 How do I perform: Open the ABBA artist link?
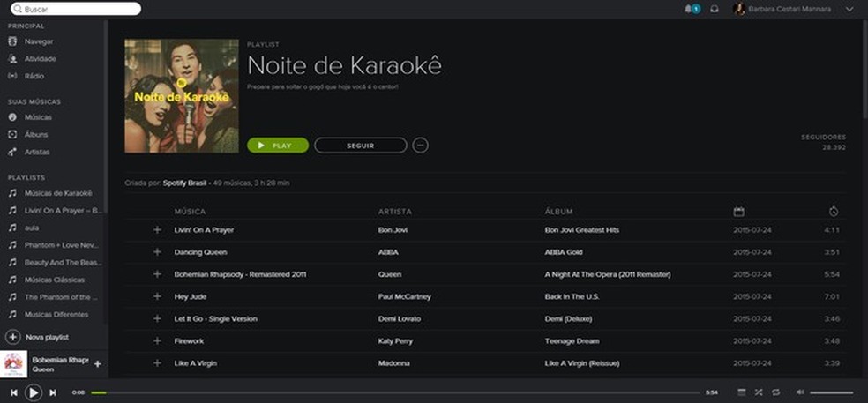coord(388,252)
